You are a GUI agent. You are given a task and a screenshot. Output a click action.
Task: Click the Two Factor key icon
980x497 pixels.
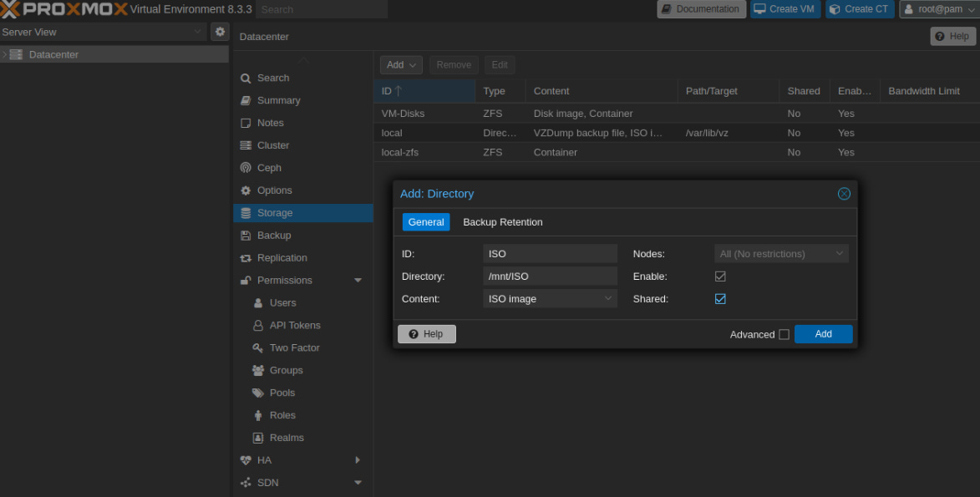pyautogui.click(x=258, y=347)
